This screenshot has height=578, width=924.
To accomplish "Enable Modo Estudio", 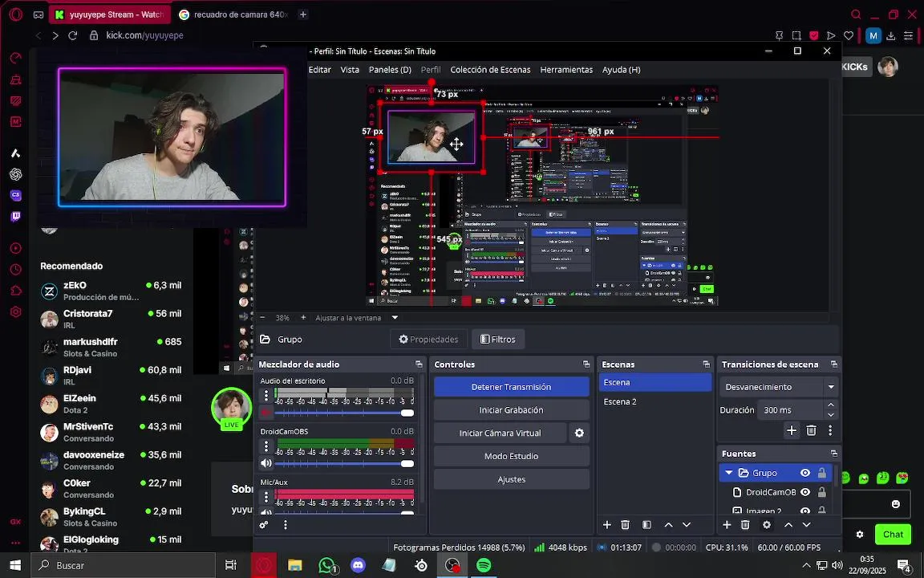I will 512,456.
